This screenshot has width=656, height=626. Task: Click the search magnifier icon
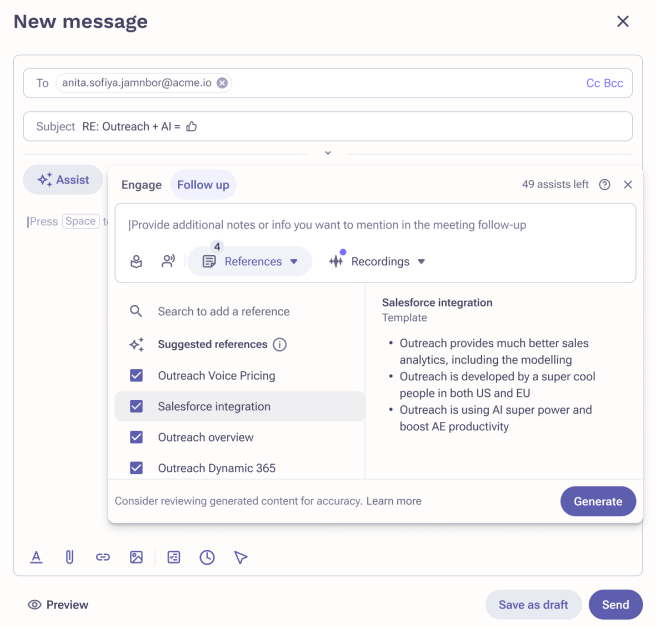[136, 311]
